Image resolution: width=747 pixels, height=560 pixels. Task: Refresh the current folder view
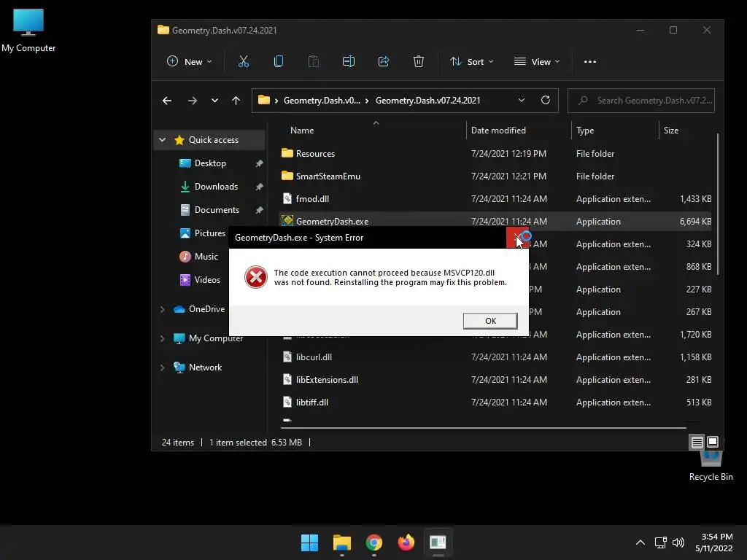click(546, 100)
